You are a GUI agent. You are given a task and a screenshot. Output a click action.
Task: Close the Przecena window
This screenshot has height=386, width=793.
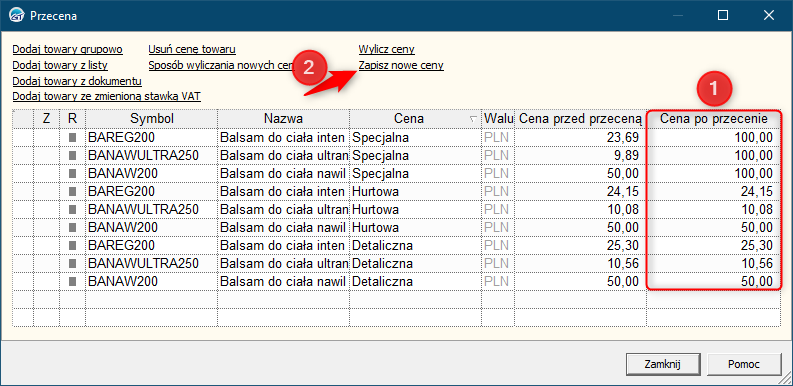point(769,16)
